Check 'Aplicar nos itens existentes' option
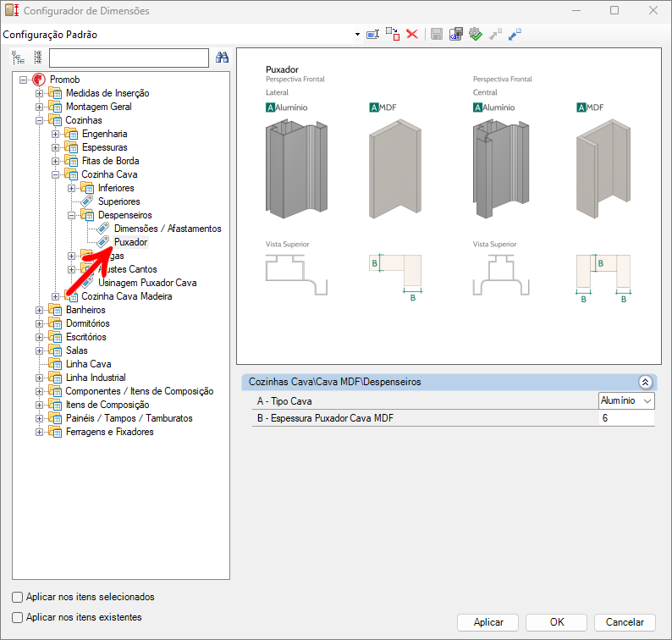This screenshot has height=640, width=672. click(18, 617)
